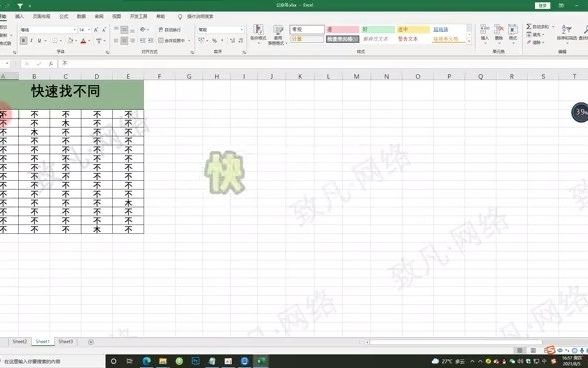Click the Delete cells icon
588x368 pixels.
coord(499,33)
